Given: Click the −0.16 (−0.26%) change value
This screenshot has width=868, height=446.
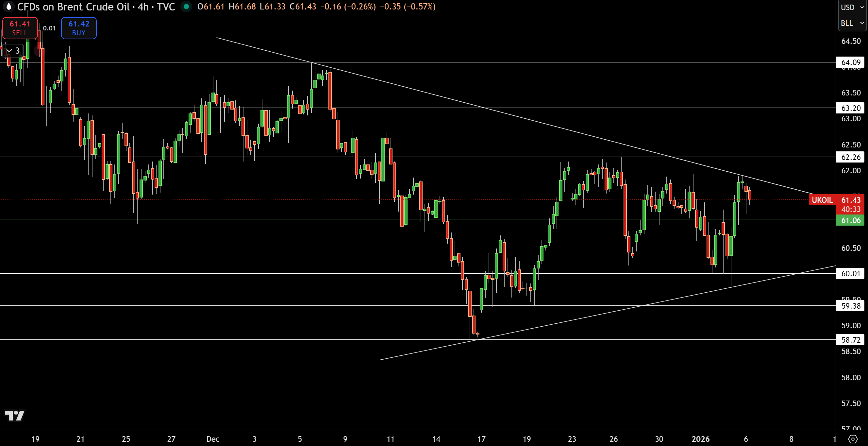Looking at the screenshot, I should [348, 7].
